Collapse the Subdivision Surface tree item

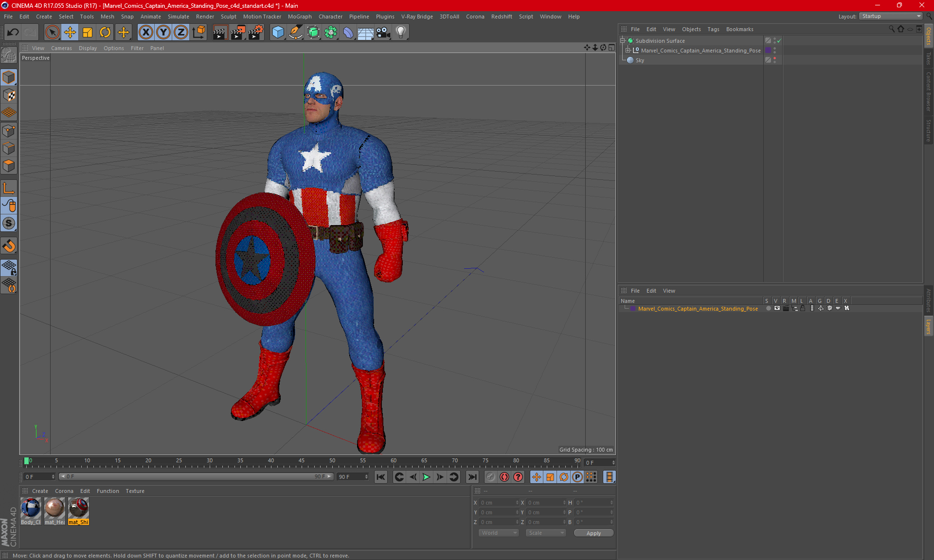point(622,41)
